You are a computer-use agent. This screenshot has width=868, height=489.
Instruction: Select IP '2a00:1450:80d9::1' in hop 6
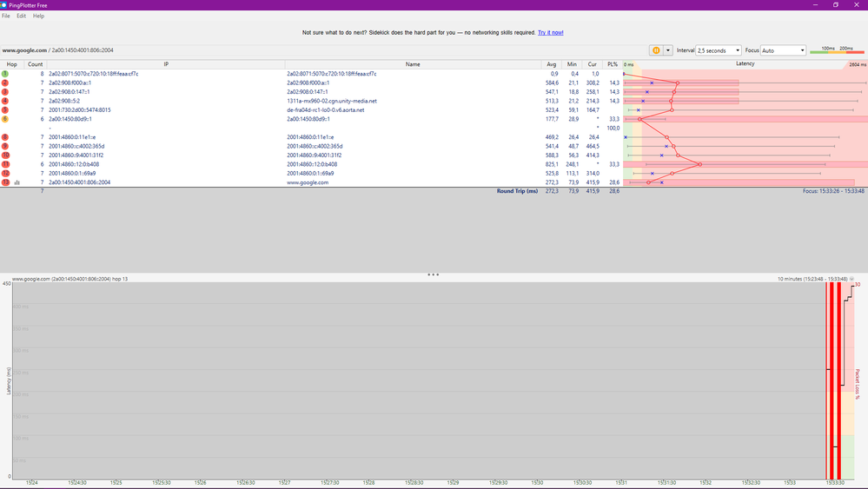70,119
